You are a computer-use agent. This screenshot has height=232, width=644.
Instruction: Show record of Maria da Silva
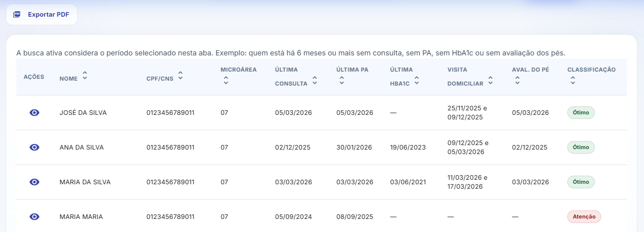coord(34,182)
